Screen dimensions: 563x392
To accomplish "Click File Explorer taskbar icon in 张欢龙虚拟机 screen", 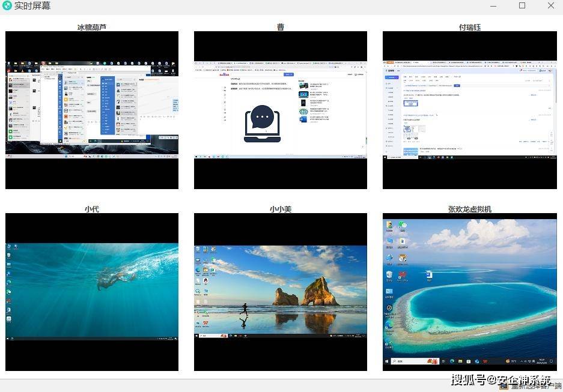I will click(460, 361).
